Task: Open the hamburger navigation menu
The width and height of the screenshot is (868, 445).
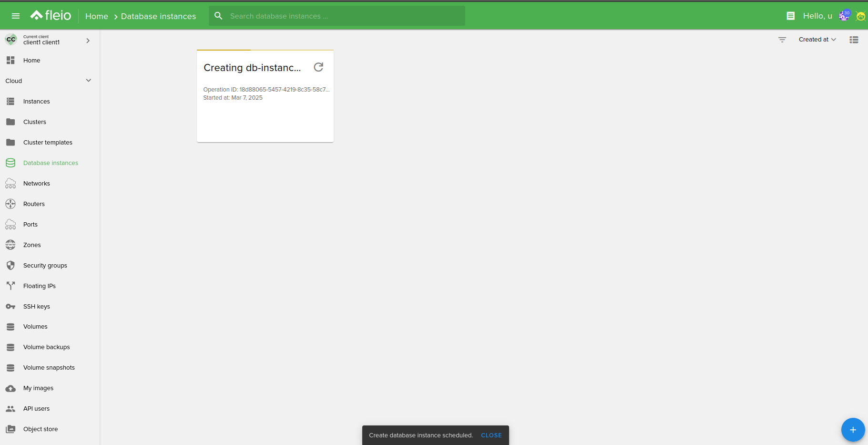Action: pos(16,16)
